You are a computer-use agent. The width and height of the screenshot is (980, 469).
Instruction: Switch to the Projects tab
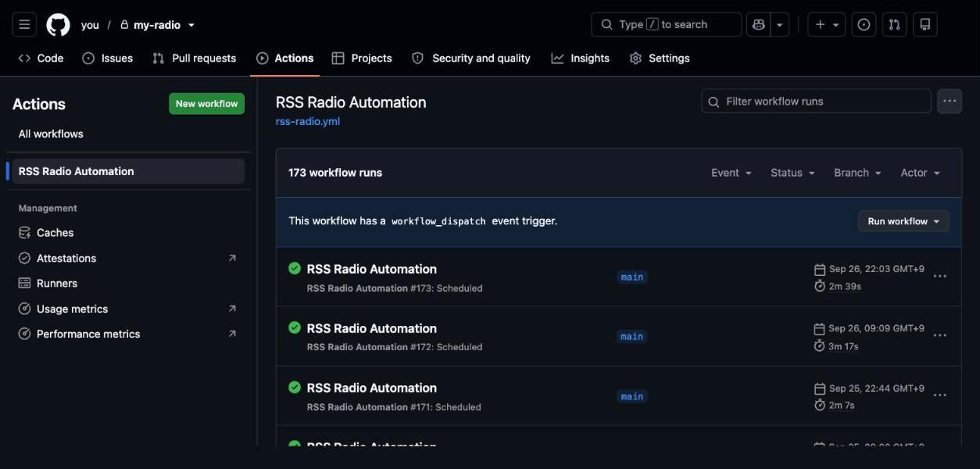[362, 58]
